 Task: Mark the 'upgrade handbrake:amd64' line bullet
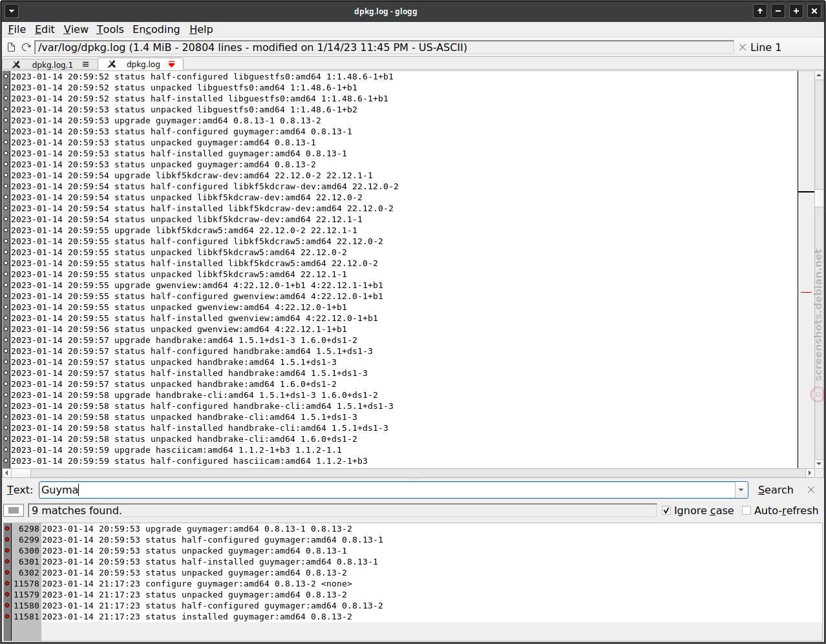click(6, 340)
